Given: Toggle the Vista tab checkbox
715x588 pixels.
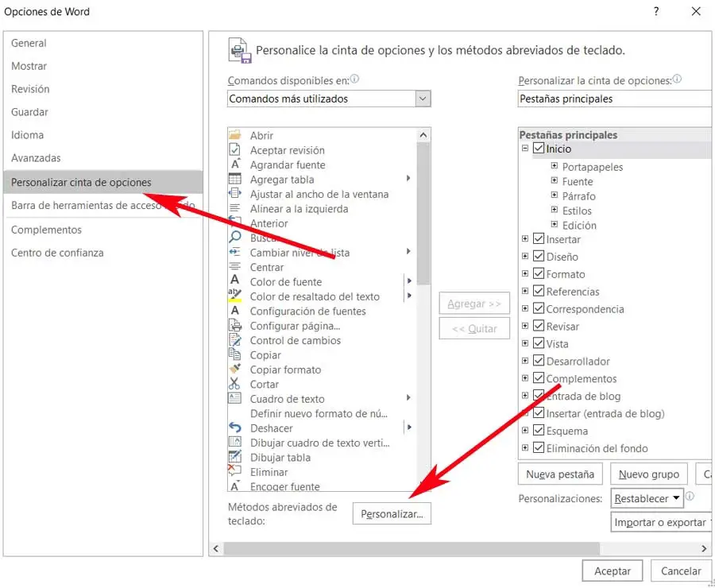Looking at the screenshot, I should coord(539,343).
